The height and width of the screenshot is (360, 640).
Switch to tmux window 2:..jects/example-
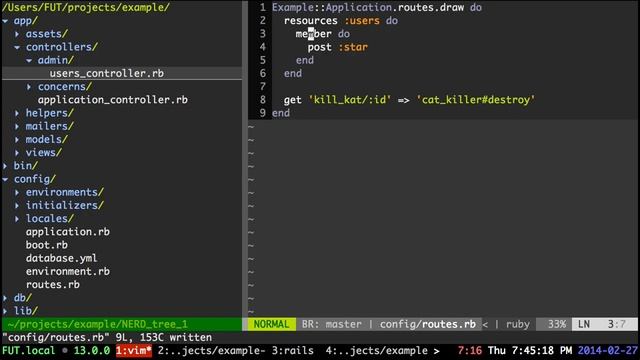[x=211, y=351]
